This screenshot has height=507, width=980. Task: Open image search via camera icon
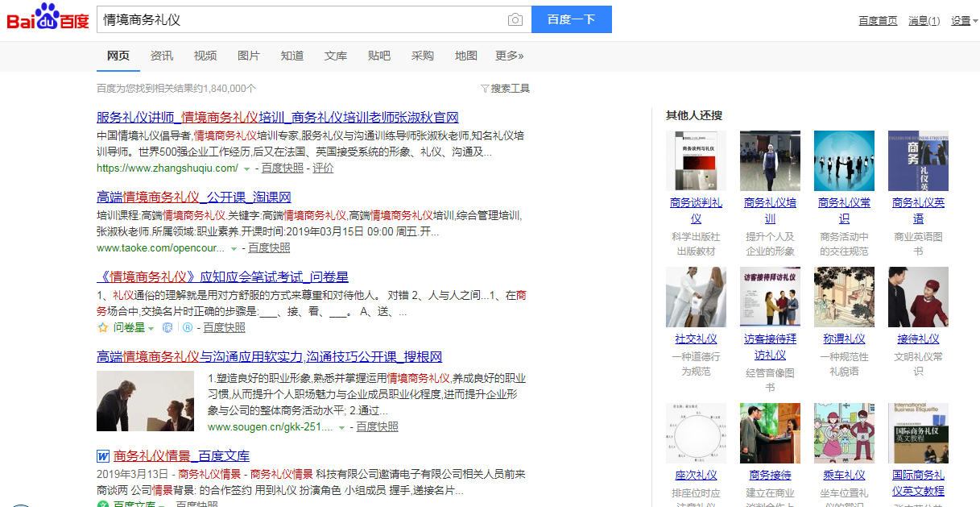pyautogui.click(x=515, y=19)
